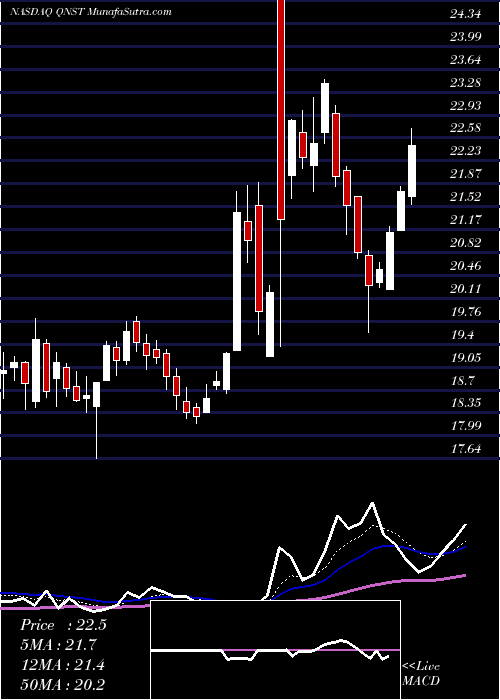Click the 18.7 price axis label
The height and width of the screenshot is (700, 500).
462,381
